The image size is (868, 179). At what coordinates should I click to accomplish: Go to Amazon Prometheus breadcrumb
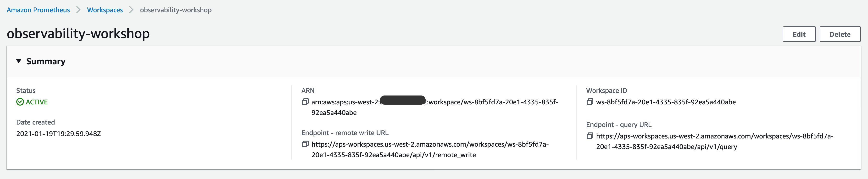click(38, 10)
